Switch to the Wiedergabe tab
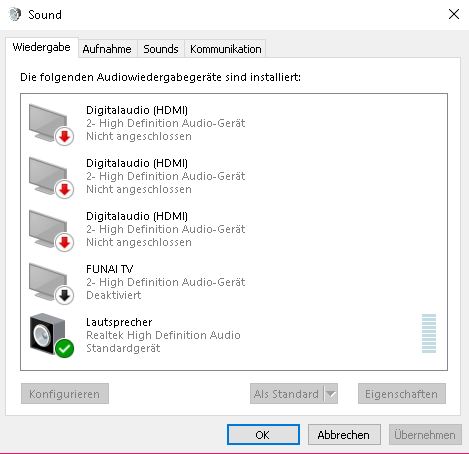 tap(42, 47)
